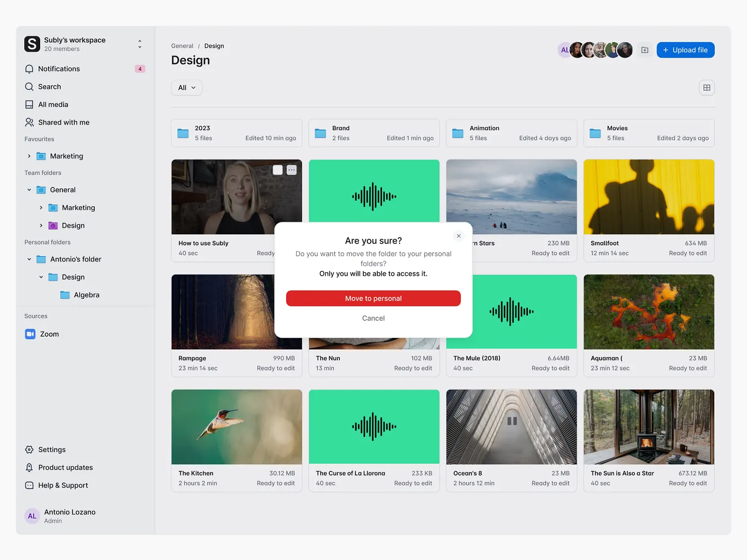Image resolution: width=747 pixels, height=560 pixels.
Task: Click the Subly workspace logo
Action: pos(32,44)
